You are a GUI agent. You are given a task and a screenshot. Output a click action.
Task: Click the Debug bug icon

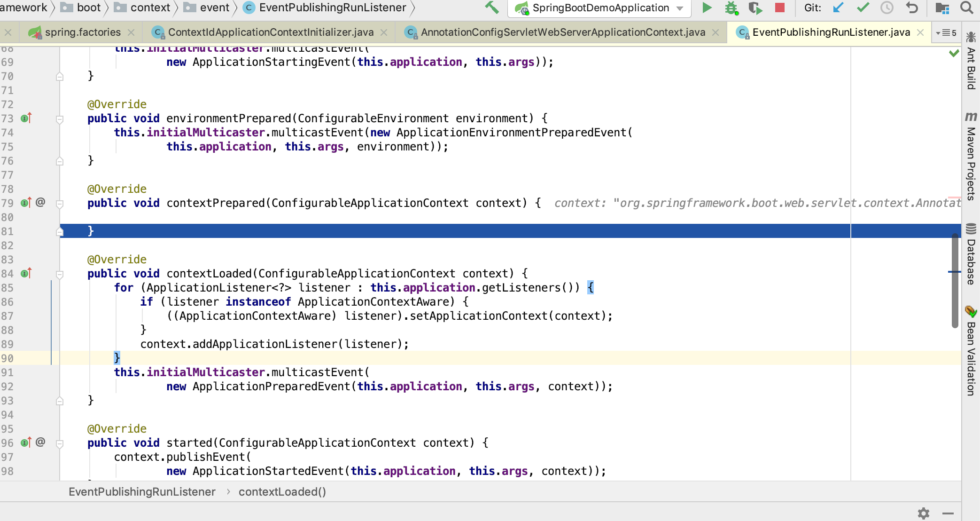click(731, 8)
